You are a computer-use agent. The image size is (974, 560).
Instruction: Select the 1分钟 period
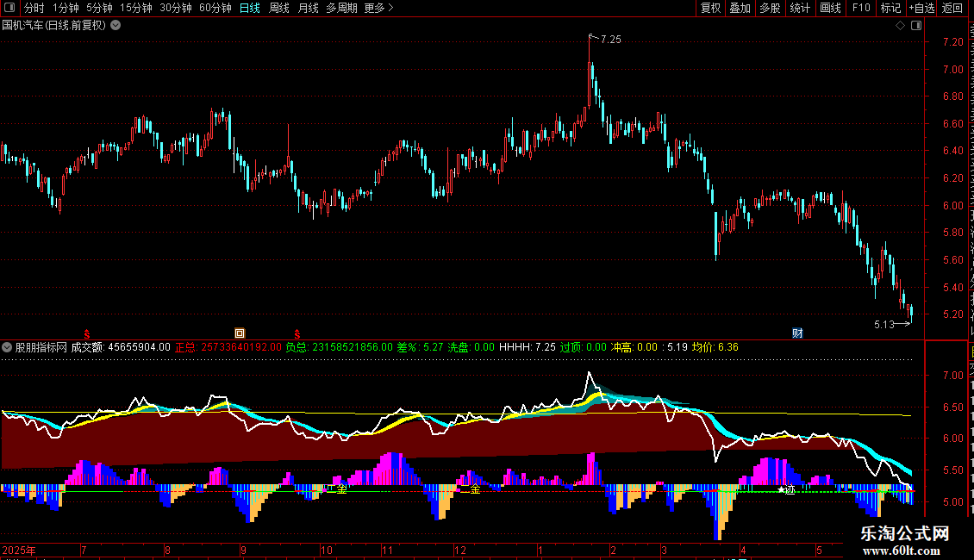66,8
